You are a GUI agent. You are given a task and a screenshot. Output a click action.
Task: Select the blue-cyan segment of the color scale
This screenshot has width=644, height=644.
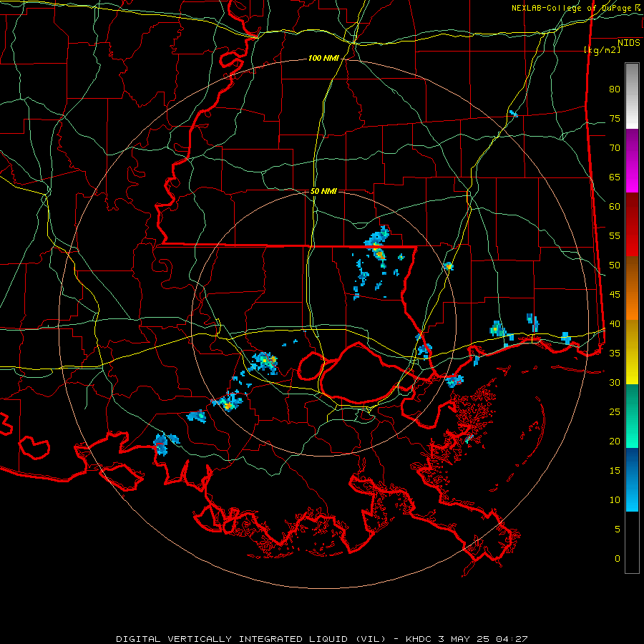(632, 479)
